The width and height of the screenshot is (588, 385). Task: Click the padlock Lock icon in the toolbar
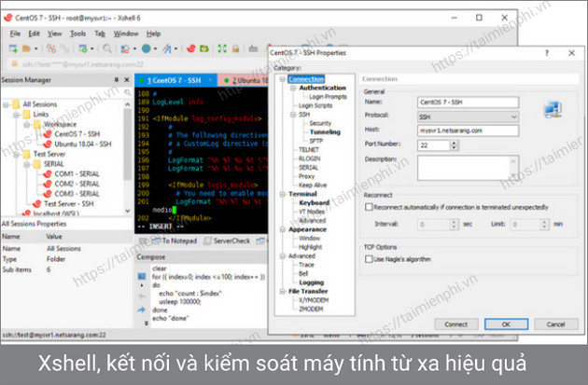click(235, 48)
